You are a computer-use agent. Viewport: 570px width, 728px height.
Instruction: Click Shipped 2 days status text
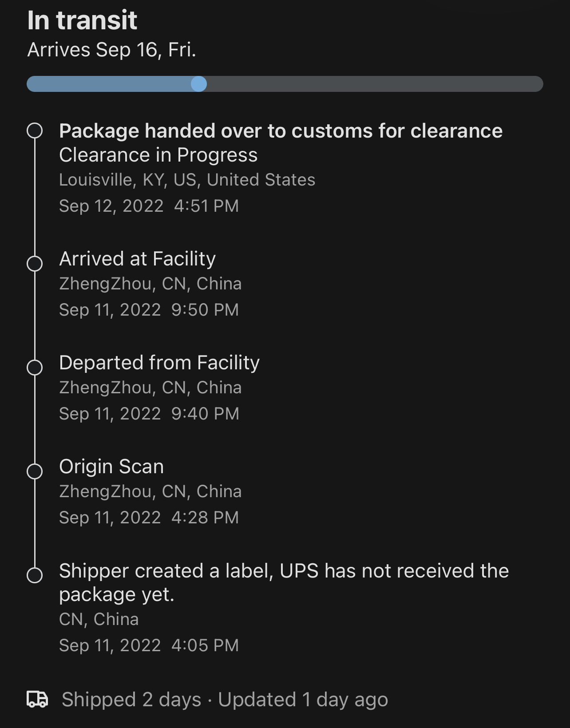click(x=131, y=700)
